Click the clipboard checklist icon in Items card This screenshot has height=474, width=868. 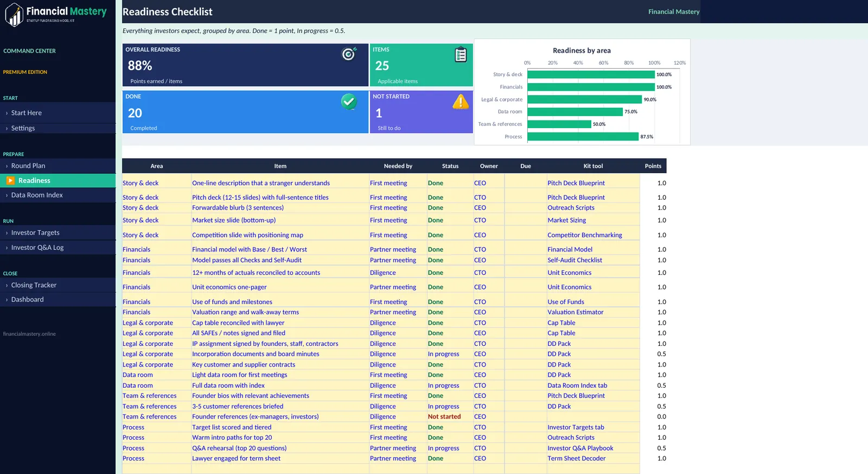tap(461, 54)
